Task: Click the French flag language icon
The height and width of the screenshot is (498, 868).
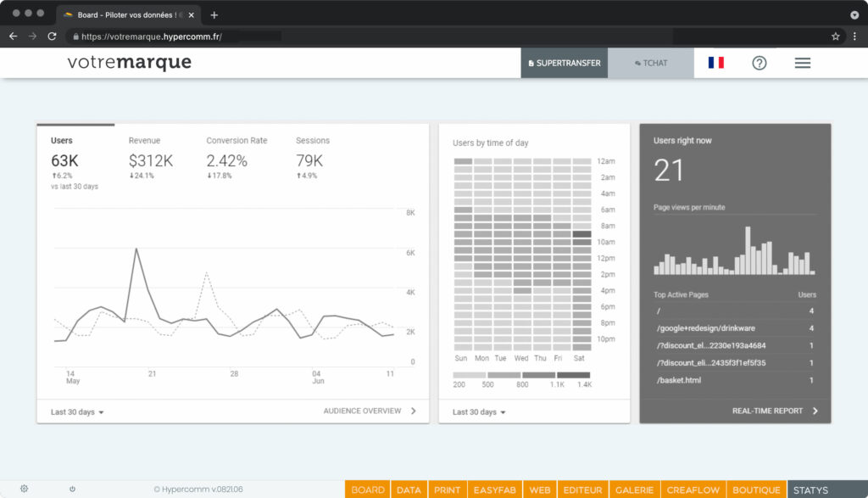Action: tap(715, 63)
